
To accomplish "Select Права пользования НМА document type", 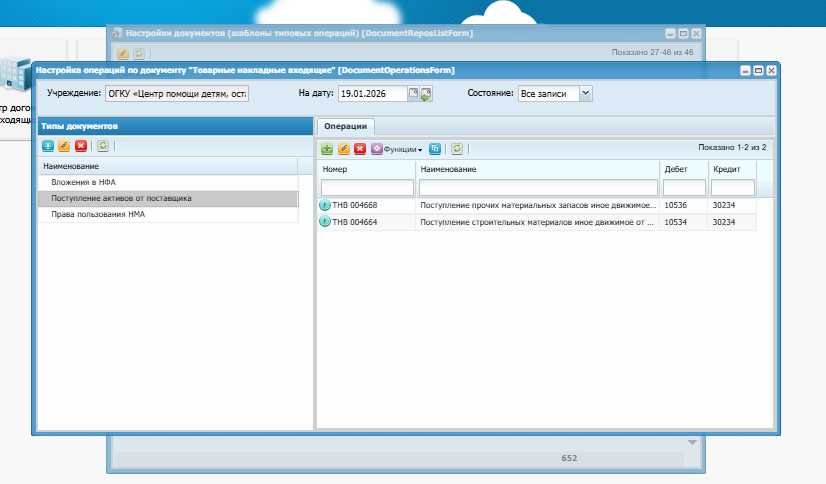I will click(168, 214).
